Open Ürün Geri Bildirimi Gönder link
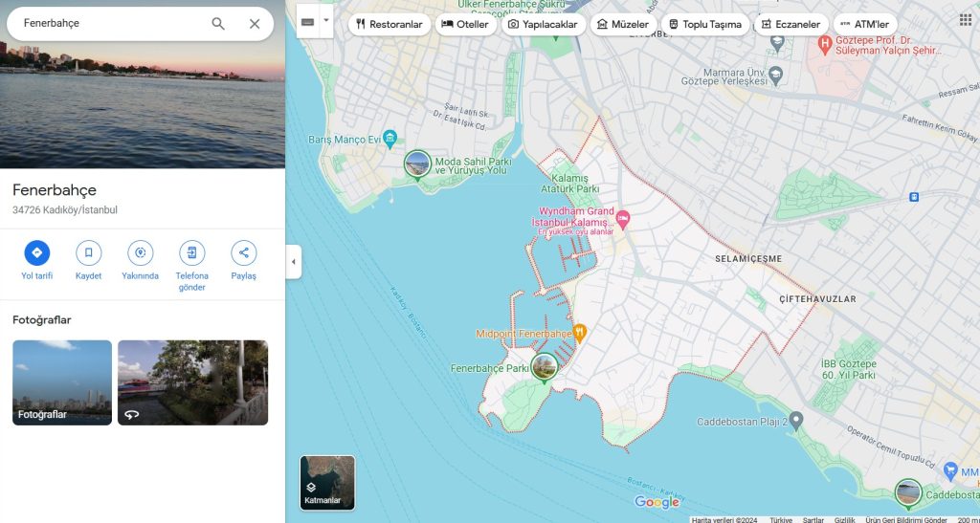This screenshot has width=980, height=523. point(905,519)
